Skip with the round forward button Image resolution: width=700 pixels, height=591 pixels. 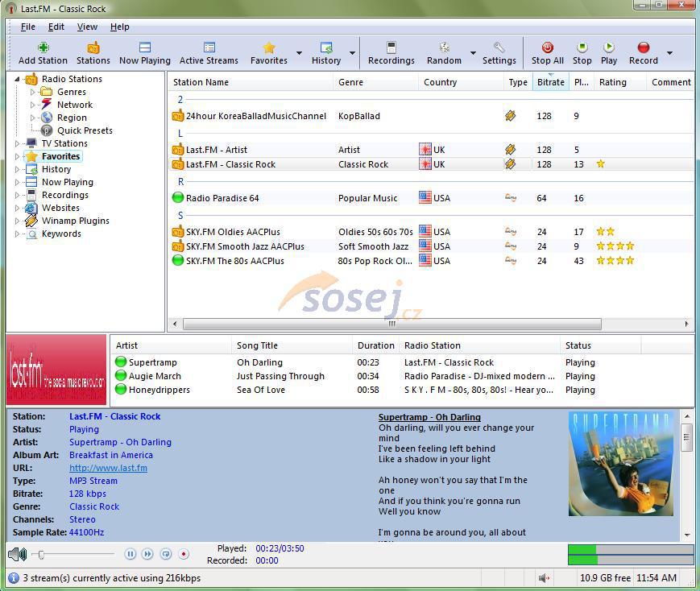[147, 555]
